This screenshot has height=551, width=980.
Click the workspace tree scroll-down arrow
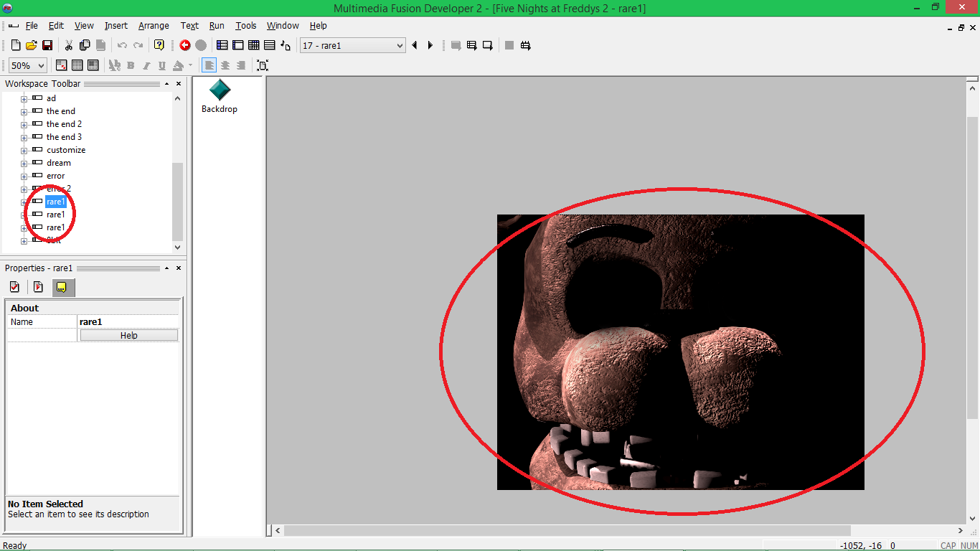point(178,248)
